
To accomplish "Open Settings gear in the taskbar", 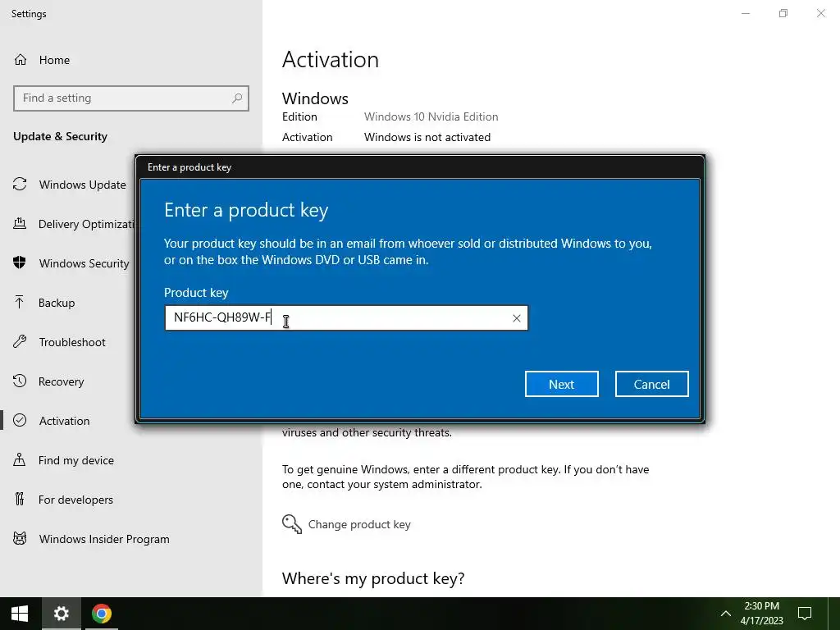I will point(61,614).
